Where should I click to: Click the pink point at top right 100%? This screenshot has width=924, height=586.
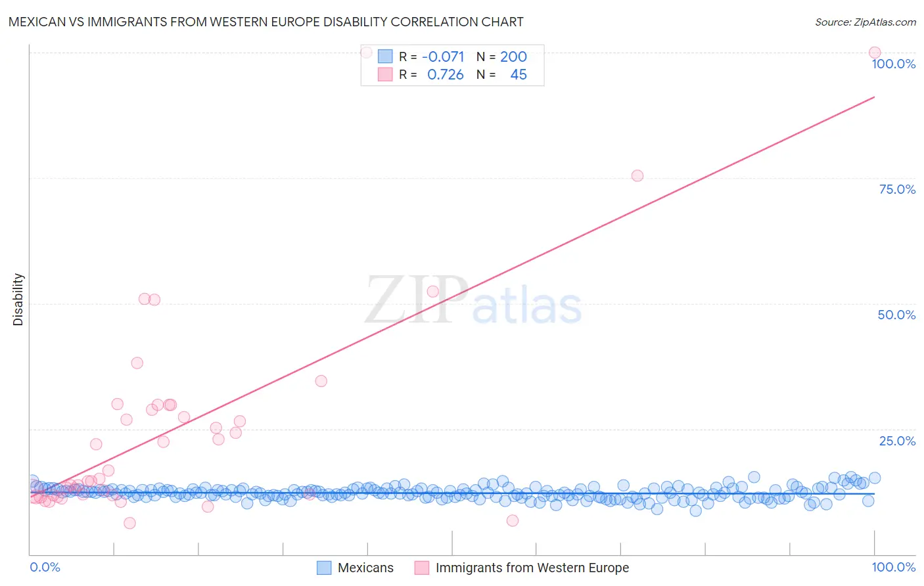[875, 53]
